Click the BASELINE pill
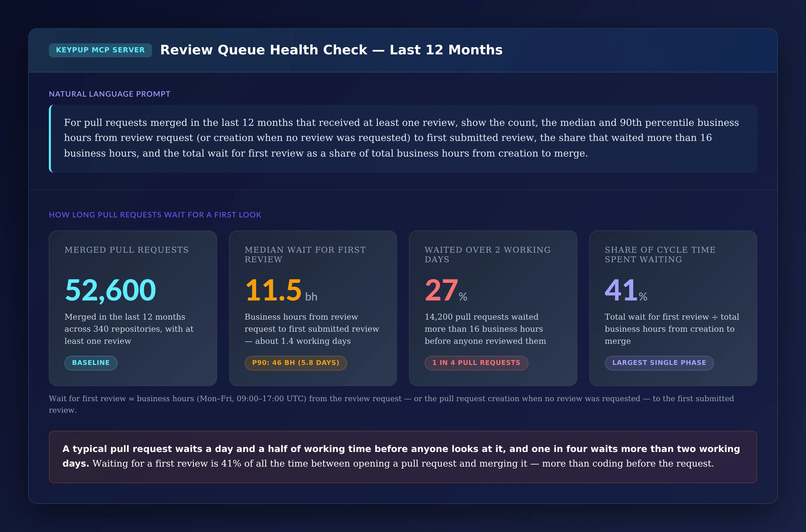 (91, 363)
